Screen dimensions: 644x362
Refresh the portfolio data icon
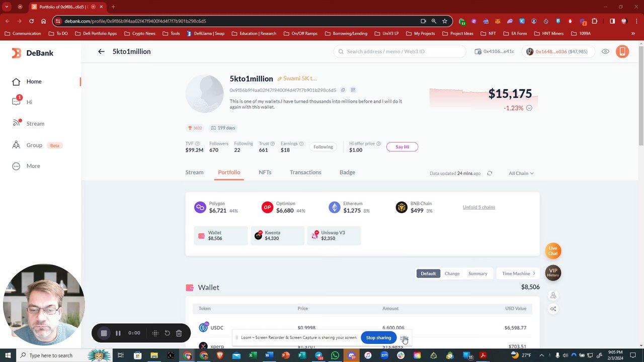[x=490, y=173]
